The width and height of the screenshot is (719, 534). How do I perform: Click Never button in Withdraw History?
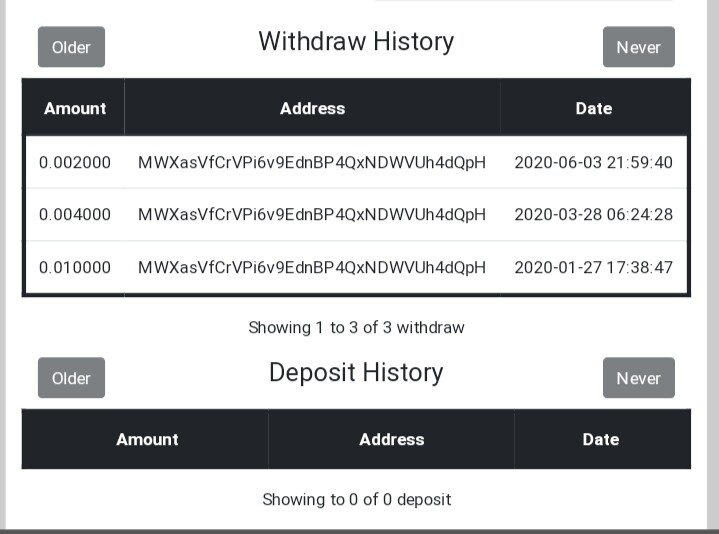pos(638,47)
